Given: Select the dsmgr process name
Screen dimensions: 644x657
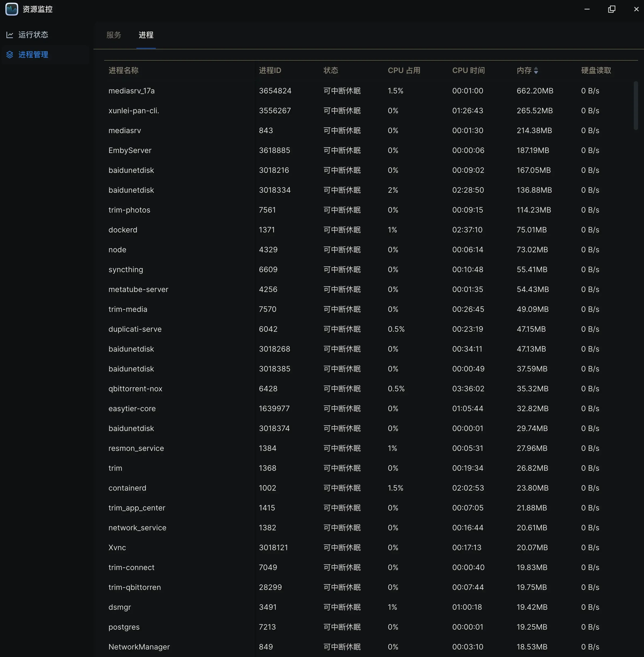Looking at the screenshot, I should tap(120, 607).
